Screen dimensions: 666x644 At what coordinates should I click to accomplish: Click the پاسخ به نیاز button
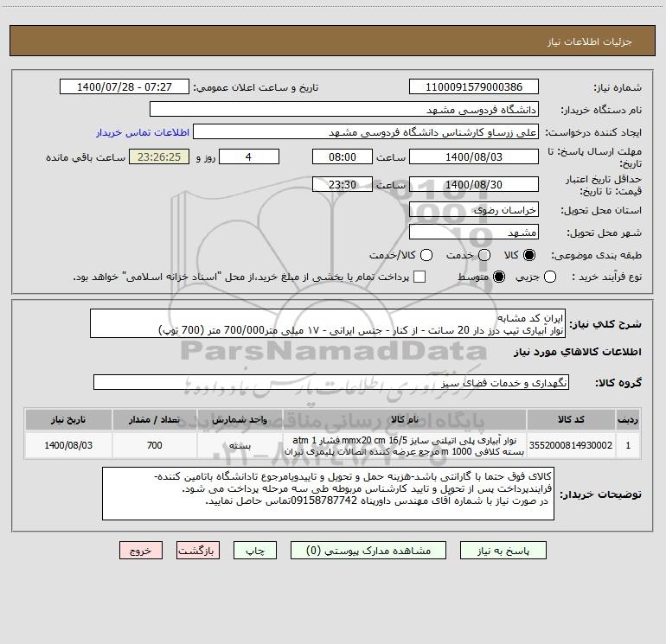(x=503, y=551)
